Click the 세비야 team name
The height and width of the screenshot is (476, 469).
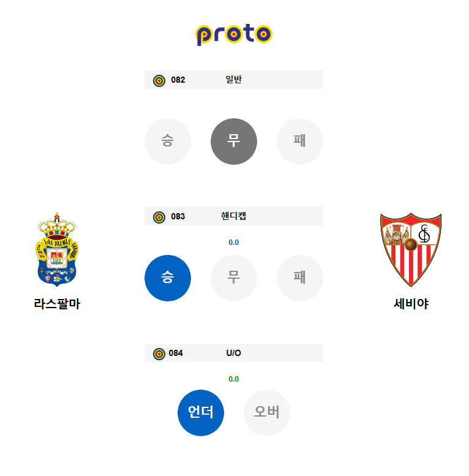click(411, 304)
